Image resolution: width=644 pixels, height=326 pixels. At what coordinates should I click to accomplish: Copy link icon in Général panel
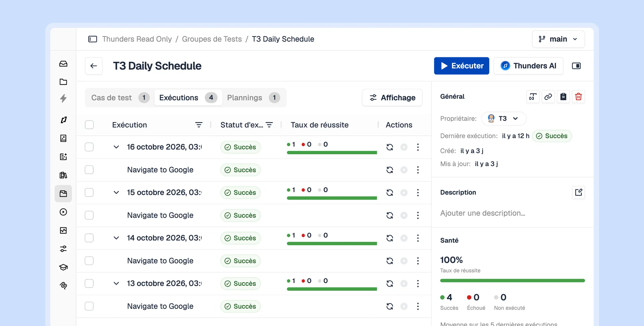coord(548,97)
